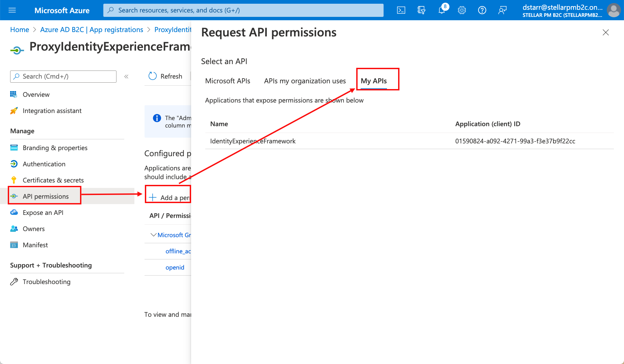Switch to APIs my organization uses tab

305,81
